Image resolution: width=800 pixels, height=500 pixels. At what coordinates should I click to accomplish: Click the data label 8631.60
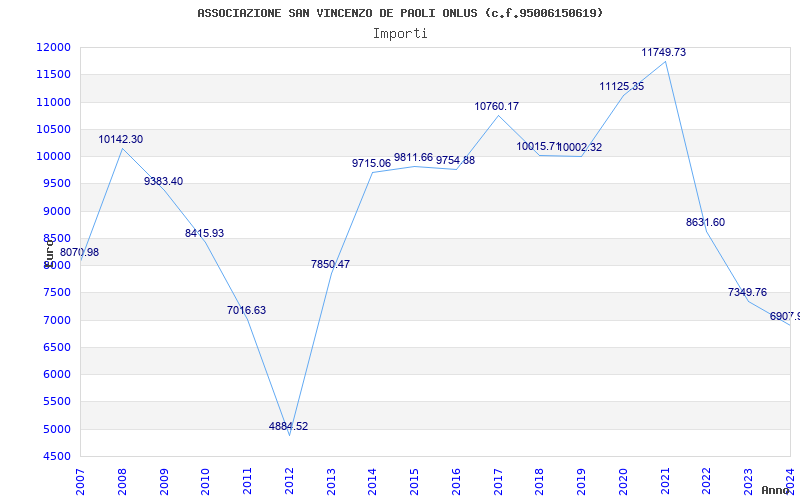point(706,222)
